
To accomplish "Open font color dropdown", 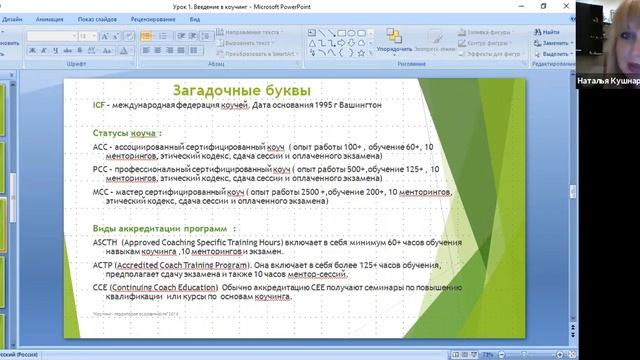I will (x=125, y=51).
